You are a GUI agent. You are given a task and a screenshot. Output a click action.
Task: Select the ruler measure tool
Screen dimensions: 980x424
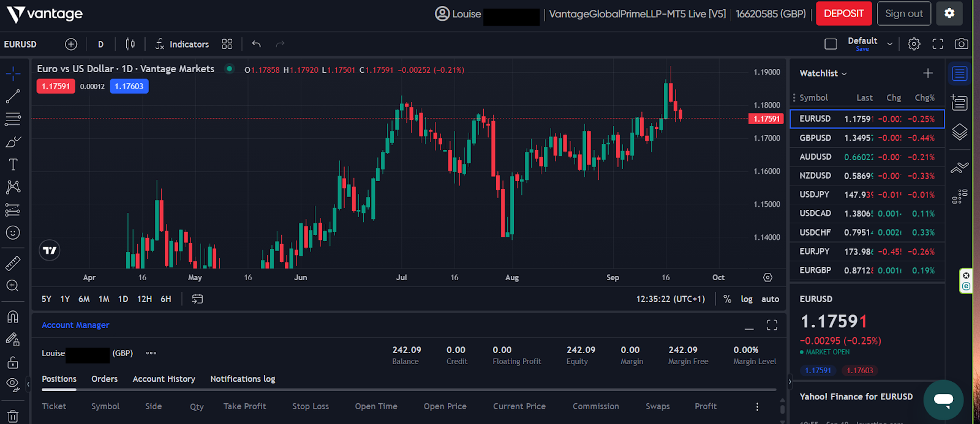click(x=13, y=263)
